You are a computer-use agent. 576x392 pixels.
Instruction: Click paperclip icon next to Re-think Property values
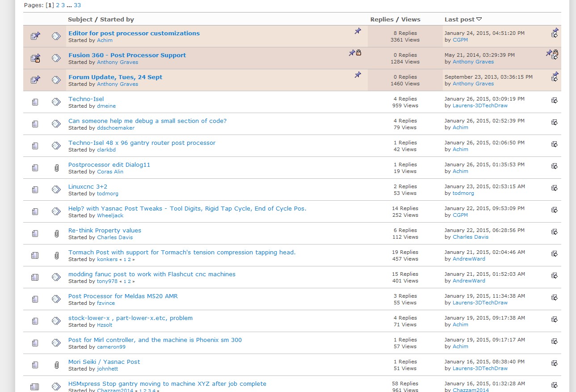pos(56,234)
